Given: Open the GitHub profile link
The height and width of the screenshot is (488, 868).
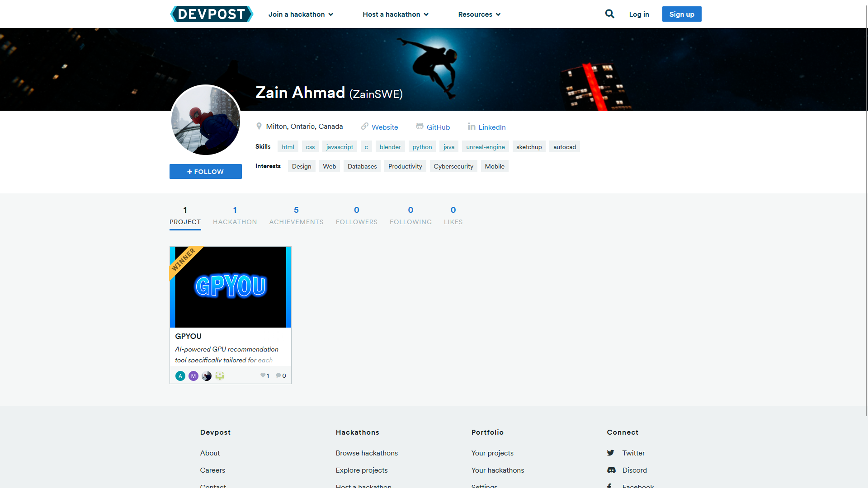Looking at the screenshot, I should [x=438, y=127].
